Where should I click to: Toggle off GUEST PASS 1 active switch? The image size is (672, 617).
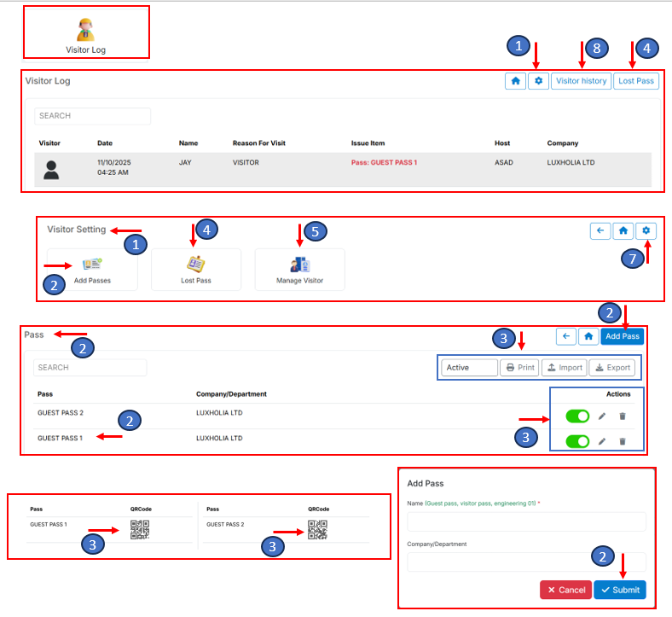(x=577, y=441)
